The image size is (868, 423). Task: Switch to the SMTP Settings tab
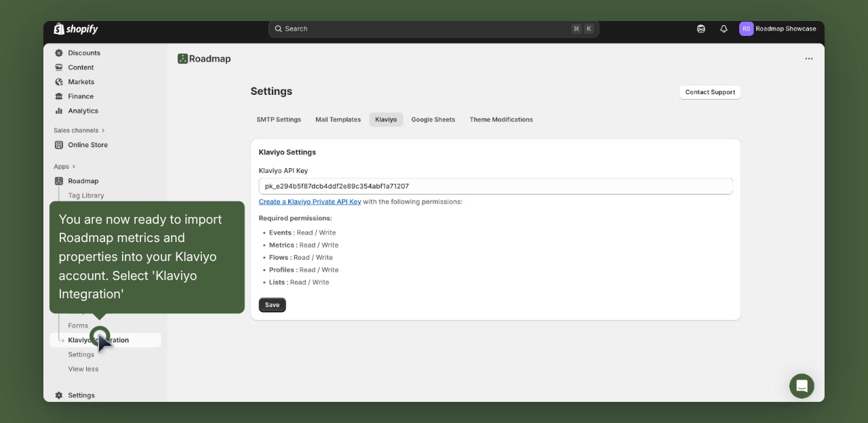[x=278, y=119]
